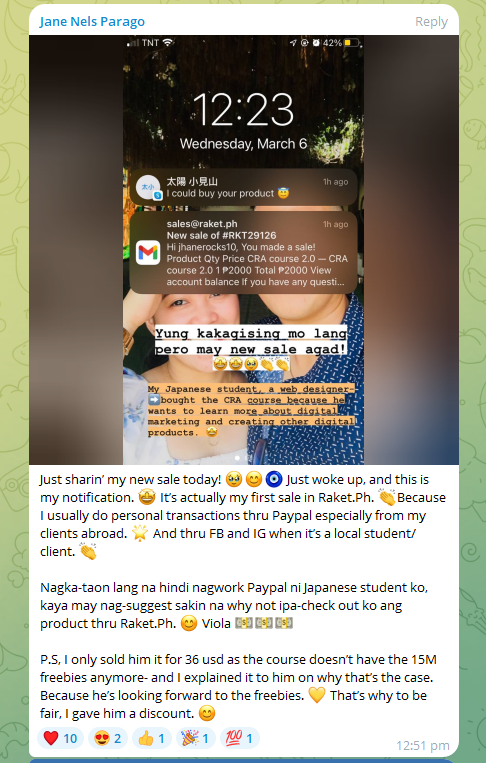Image resolution: width=486 pixels, height=763 pixels.
Task: Click the 'I could buy your product' notification
Action: tap(243, 187)
